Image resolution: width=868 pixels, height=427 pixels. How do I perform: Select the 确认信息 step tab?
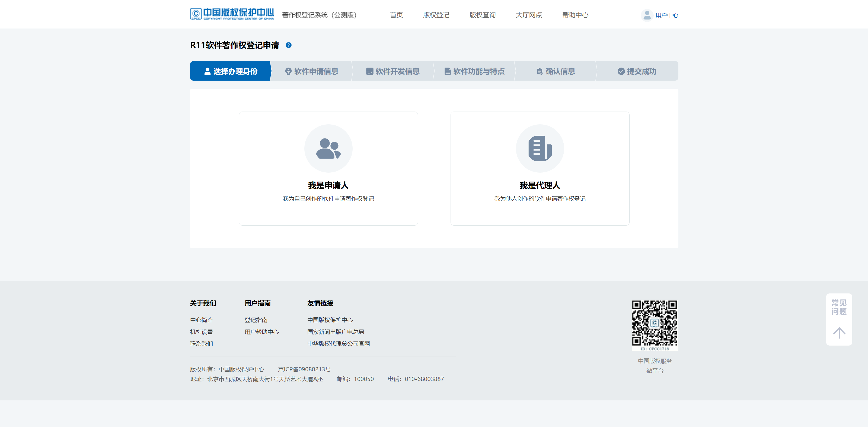point(556,71)
